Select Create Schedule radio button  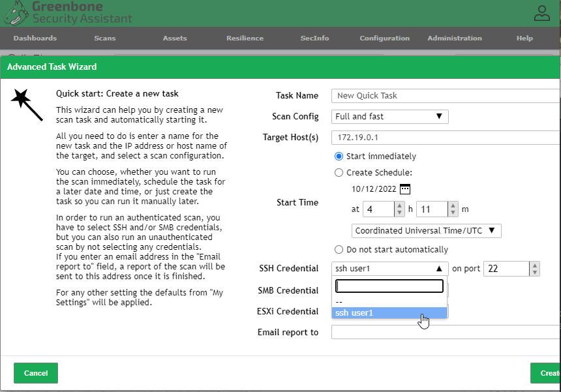339,173
